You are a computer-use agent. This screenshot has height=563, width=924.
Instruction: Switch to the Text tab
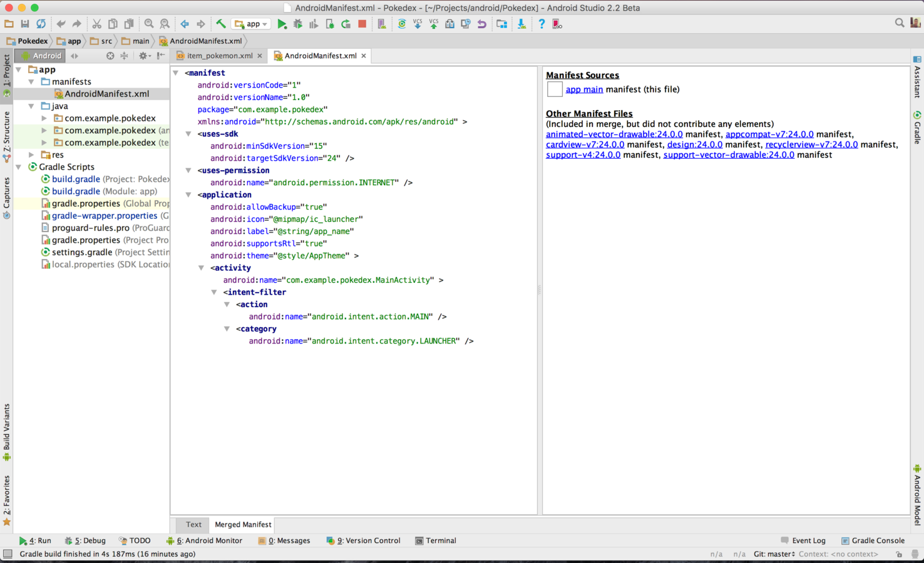tap(193, 524)
